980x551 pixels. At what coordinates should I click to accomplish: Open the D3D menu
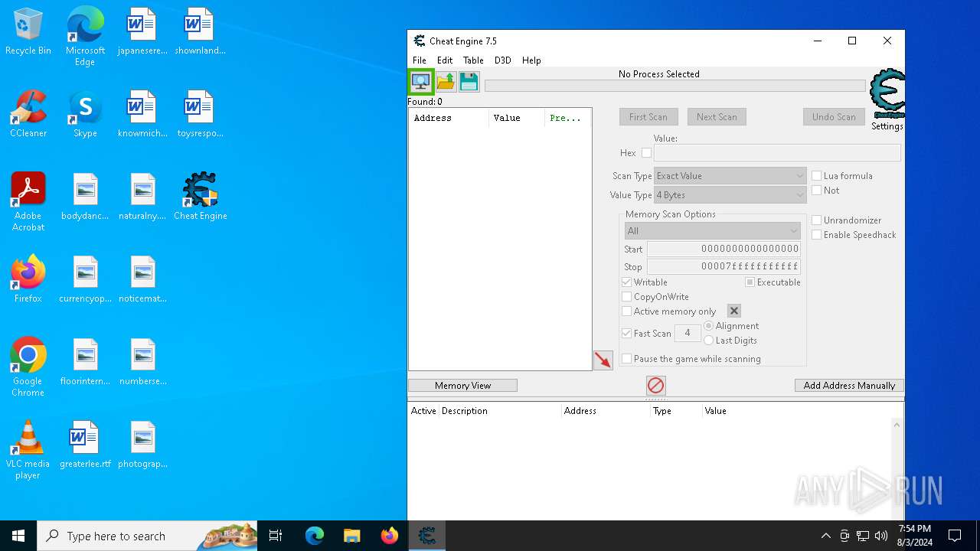pos(502,60)
